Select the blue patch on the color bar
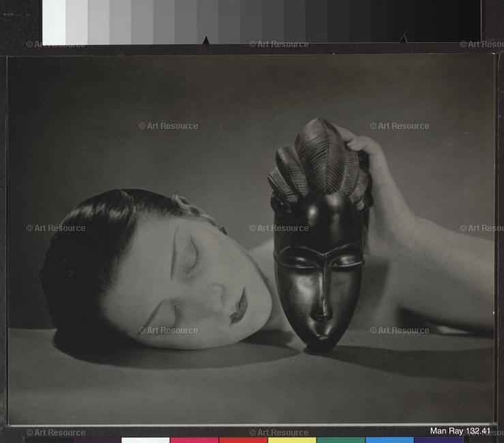Image resolution: width=504 pixels, height=443 pixels. pyautogui.click(x=389, y=440)
